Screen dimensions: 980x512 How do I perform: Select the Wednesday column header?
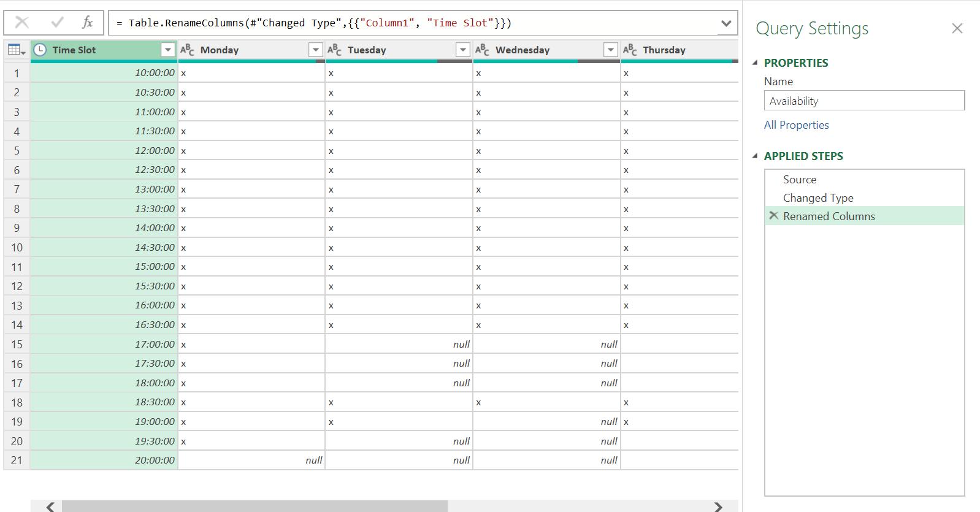pos(546,50)
